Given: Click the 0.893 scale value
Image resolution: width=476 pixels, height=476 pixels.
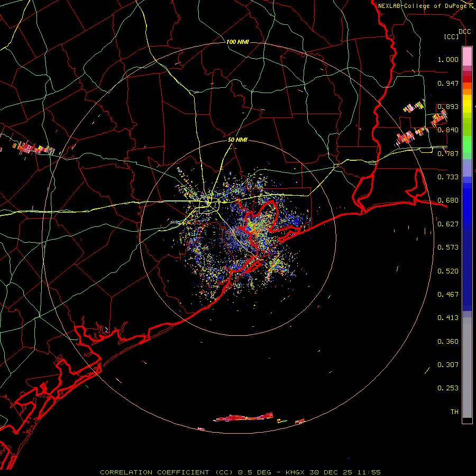Looking at the screenshot, I should click(448, 106).
